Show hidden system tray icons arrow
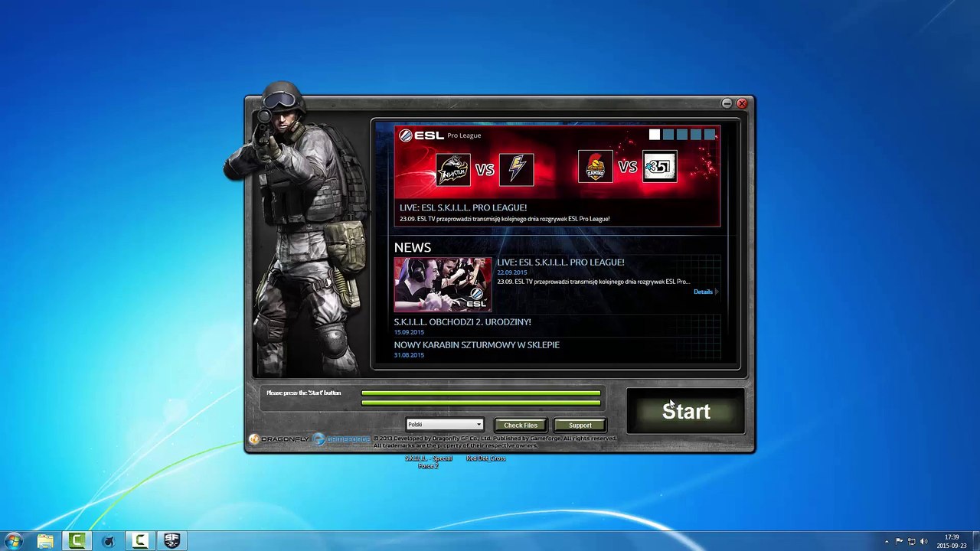Image resolution: width=980 pixels, height=551 pixels. pyautogui.click(x=887, y=541)
